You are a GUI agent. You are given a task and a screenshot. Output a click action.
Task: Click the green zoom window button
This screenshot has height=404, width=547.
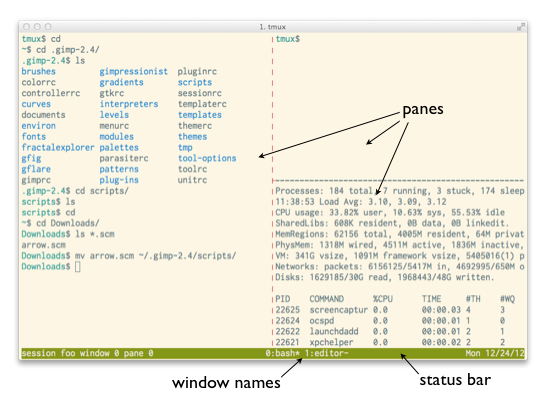click(x=48, y=27)
